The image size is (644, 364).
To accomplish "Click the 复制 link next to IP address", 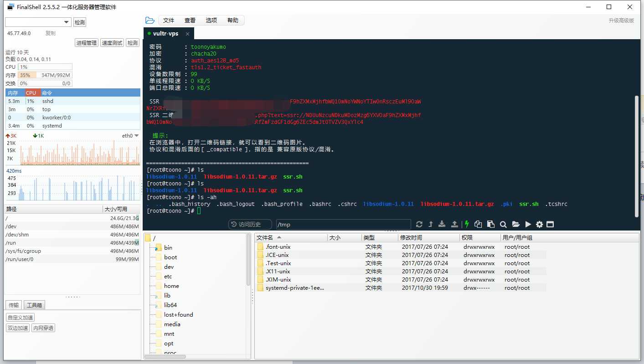I will pos(50,33).
